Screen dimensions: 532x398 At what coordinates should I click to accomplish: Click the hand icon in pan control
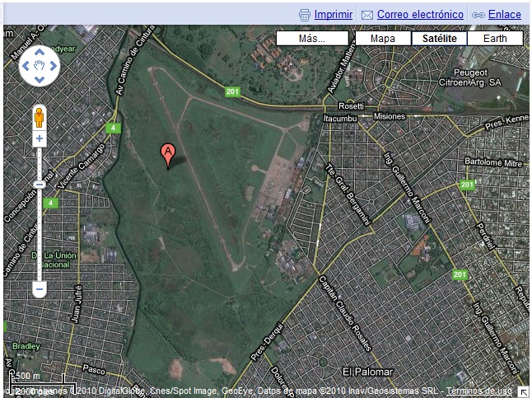[x=40, y=66]
